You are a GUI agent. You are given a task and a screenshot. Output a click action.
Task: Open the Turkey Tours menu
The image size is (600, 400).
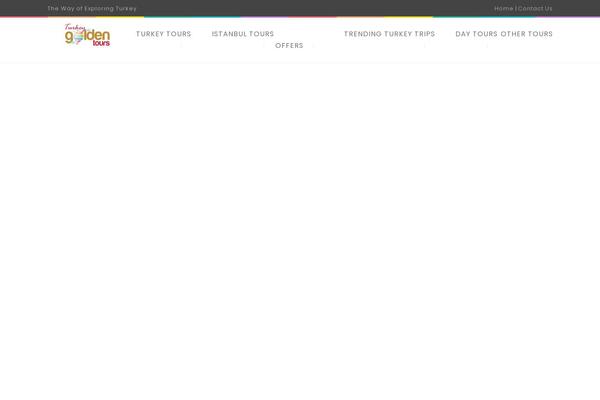[x=163, y=34]
